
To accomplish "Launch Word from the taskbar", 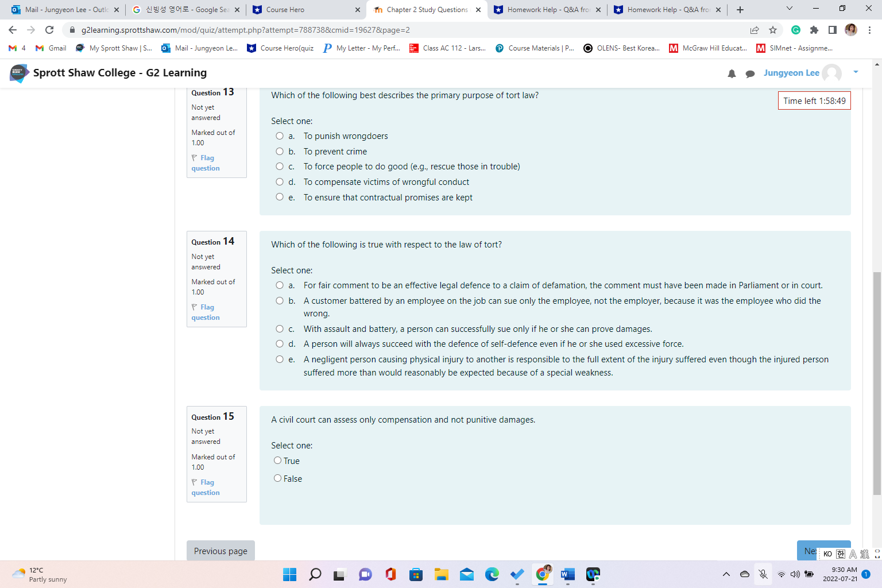I will pos(567,574).
